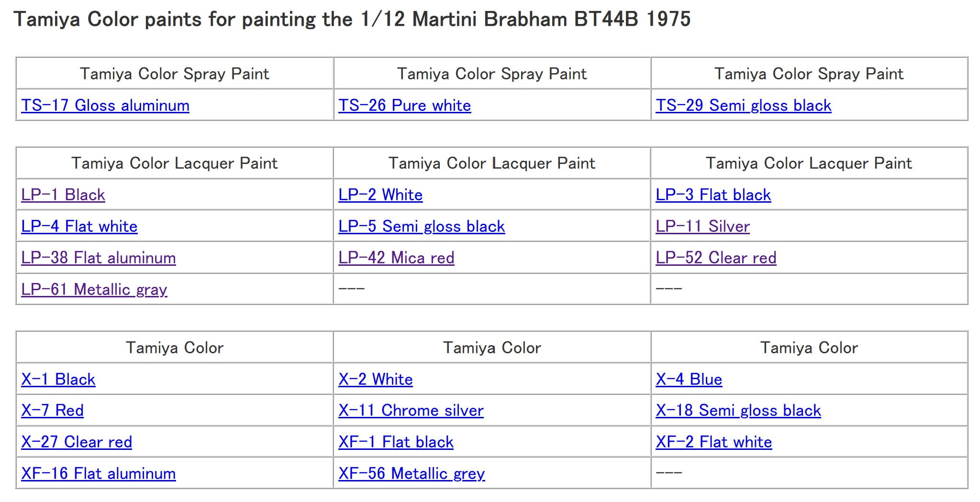
Task: Open the TS-17 Gloss aluminum link
Action: tap(105, 105)
